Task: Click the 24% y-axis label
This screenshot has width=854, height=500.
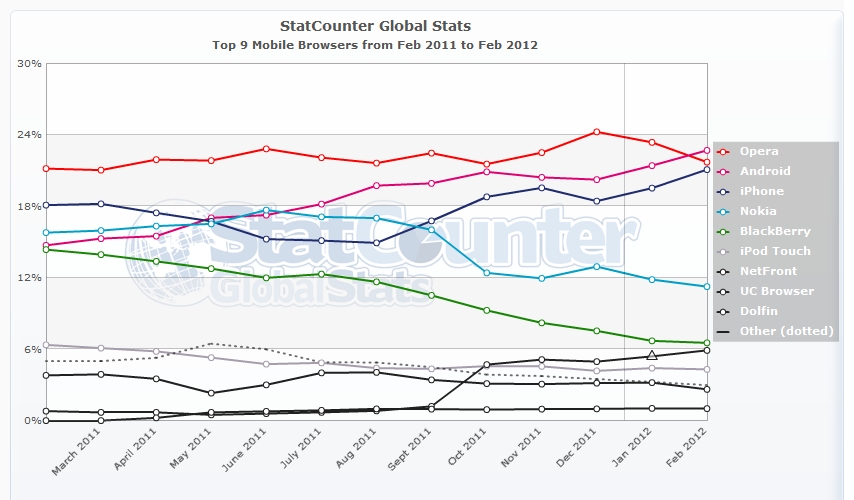Action: [x=30, y=135]
